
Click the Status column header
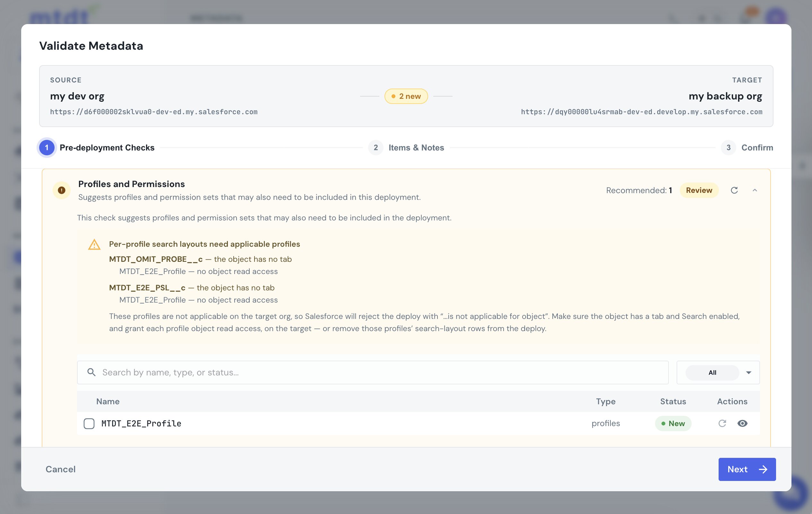coord(673,401)
